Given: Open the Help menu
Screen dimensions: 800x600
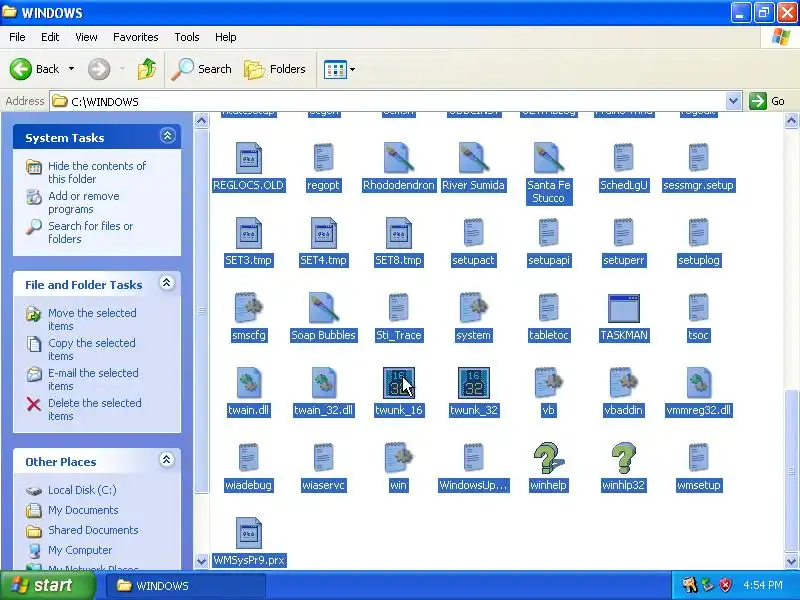Looking at the screenshot, I should pos(226,37).
